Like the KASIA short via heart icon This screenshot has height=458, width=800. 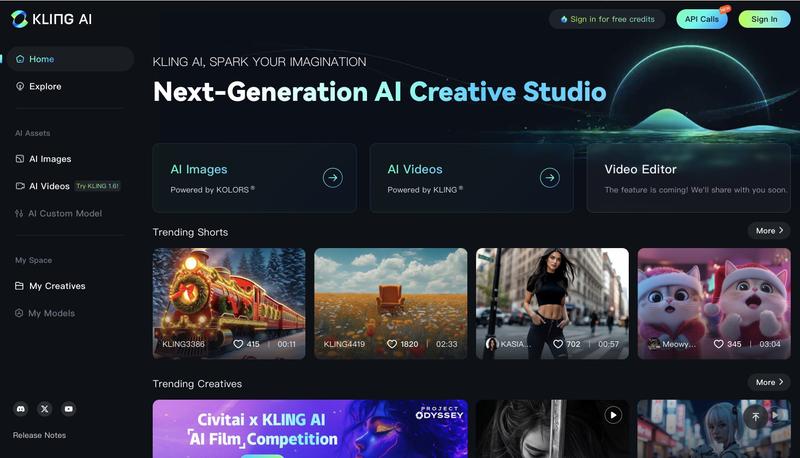pos(558,344)
